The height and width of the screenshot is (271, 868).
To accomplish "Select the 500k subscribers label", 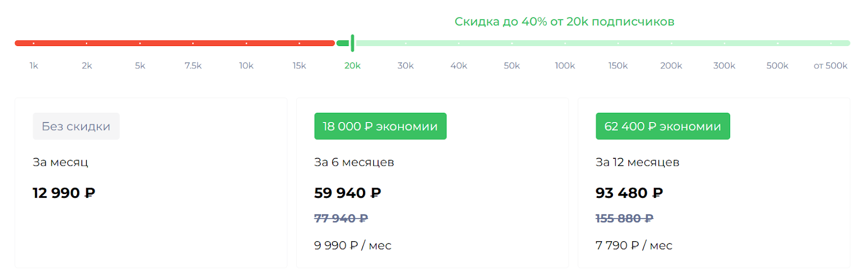I will (777, 66).
